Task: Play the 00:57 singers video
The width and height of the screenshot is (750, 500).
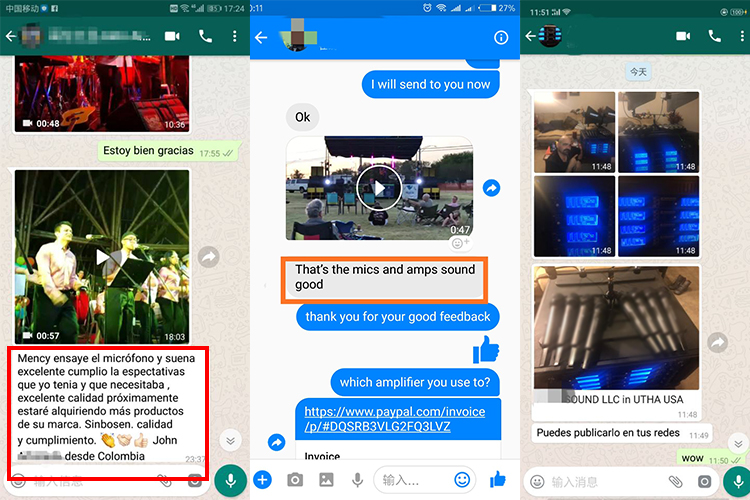Action: (102, 257)
